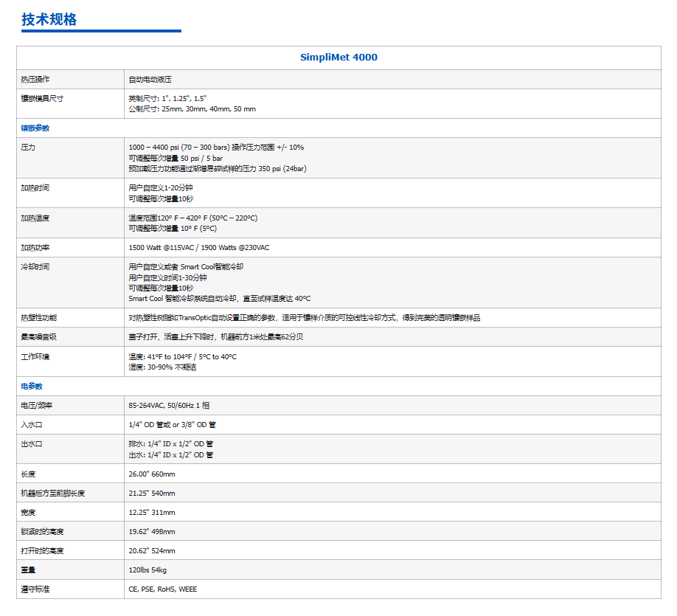Click the 冷却时间 row label

pos(35,266)
